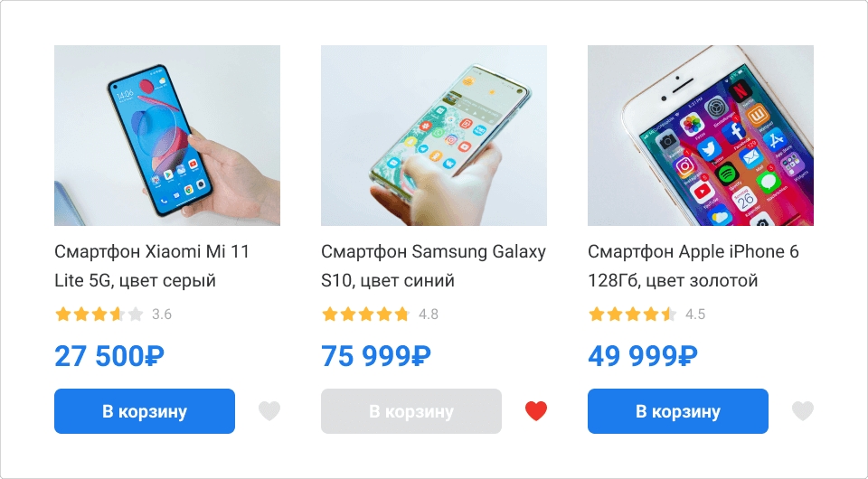Click the star rating for Xiaomi Mi 11
868x479 pixels.
[99, 315]
